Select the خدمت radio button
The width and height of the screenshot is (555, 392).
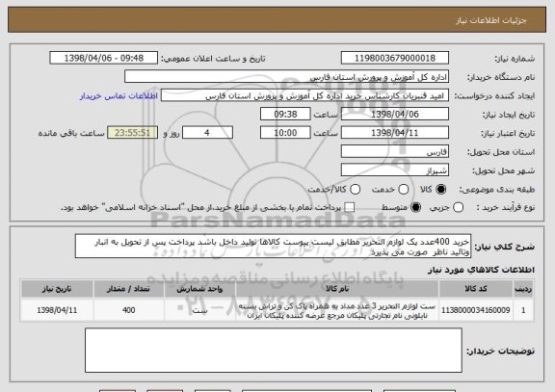click(403, 190)
